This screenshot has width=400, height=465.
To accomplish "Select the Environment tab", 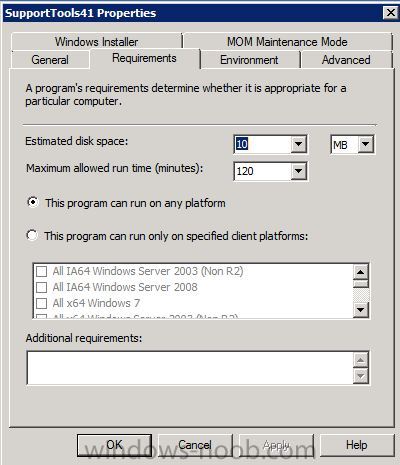I will click(x=249, y=60).
